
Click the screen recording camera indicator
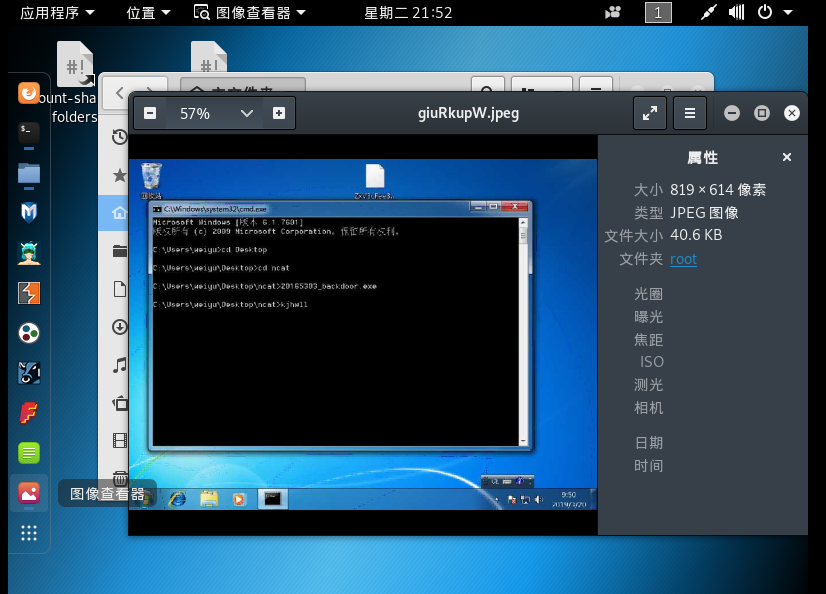pyautogui.click(x=613, y=13)
